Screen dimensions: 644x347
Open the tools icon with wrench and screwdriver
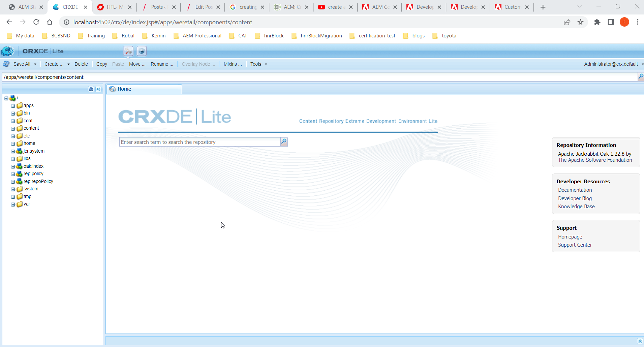point(128,51)
